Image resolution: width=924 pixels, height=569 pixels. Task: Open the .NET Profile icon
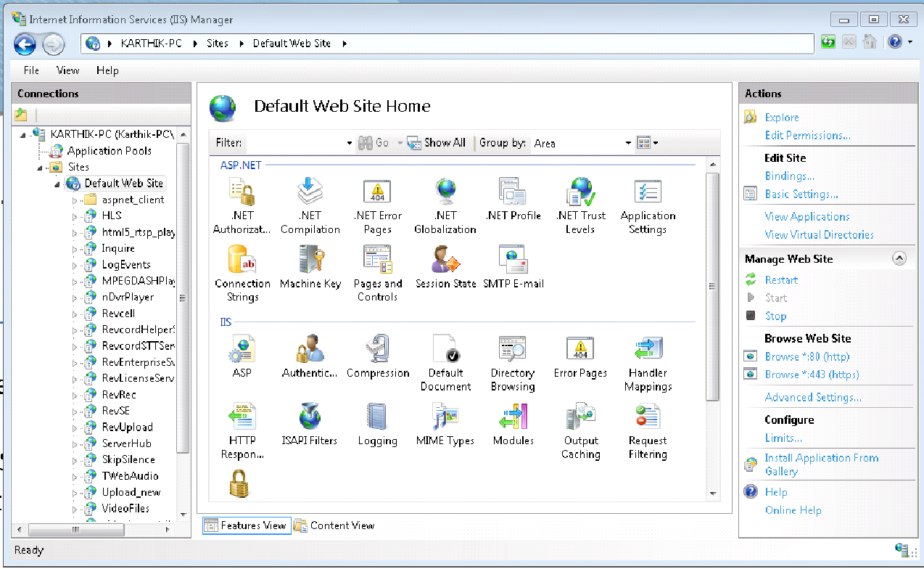513,193
